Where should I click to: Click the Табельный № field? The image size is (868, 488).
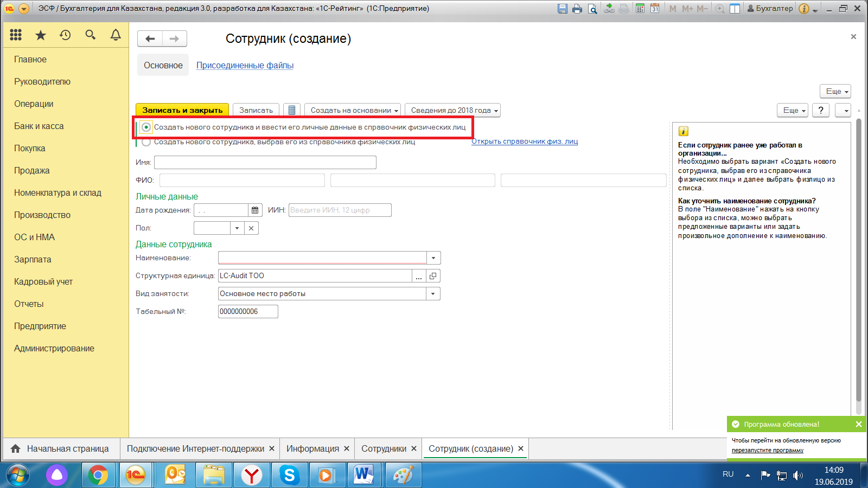[x=248, y=312]
